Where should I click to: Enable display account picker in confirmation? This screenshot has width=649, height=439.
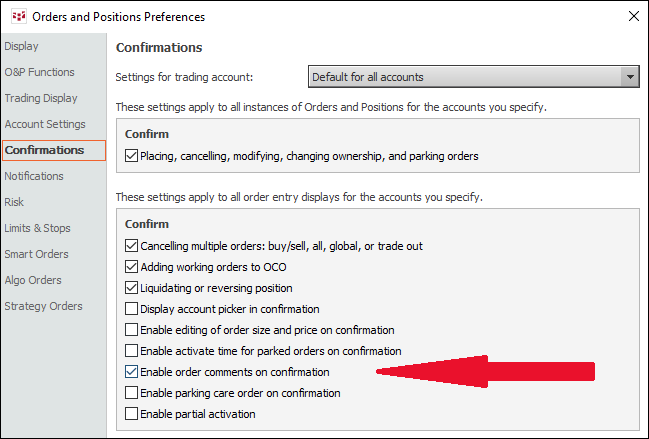tap(132, 309)
